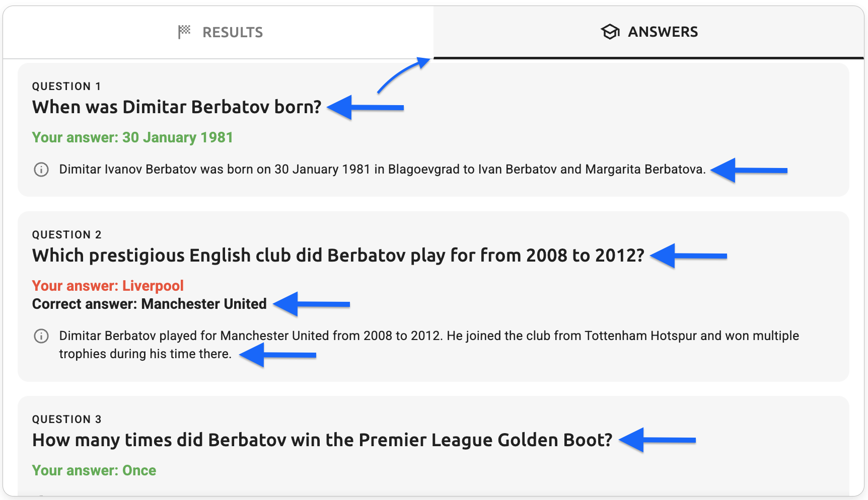
Task: Click the green "Your answer: Once" text
Action: click(x=94, y=470)
